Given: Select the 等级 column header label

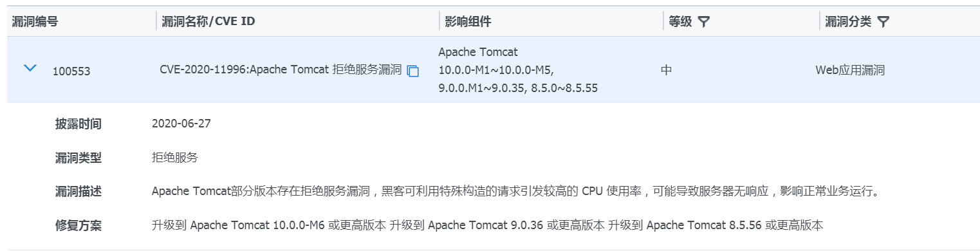Looking at the screenshot, I should pyautogui.click(x=680, y=22).
